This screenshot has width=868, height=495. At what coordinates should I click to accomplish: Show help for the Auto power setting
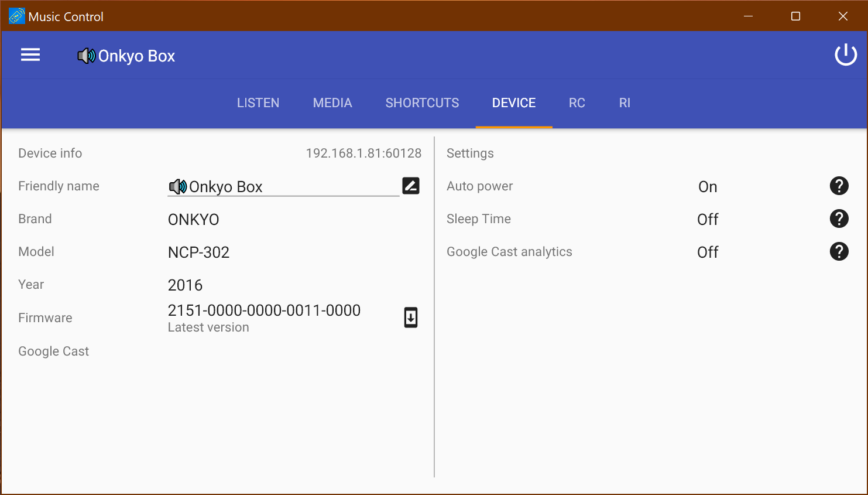[839, 186]
